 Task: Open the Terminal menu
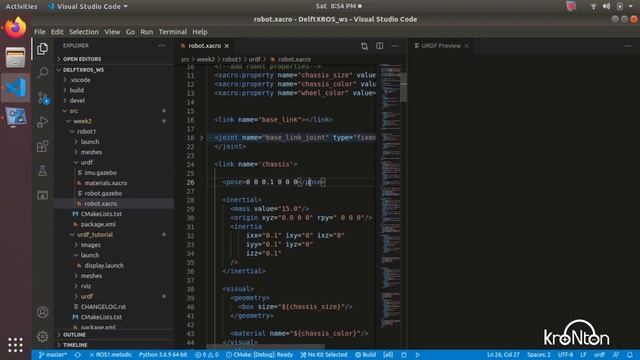click(173, 32)
